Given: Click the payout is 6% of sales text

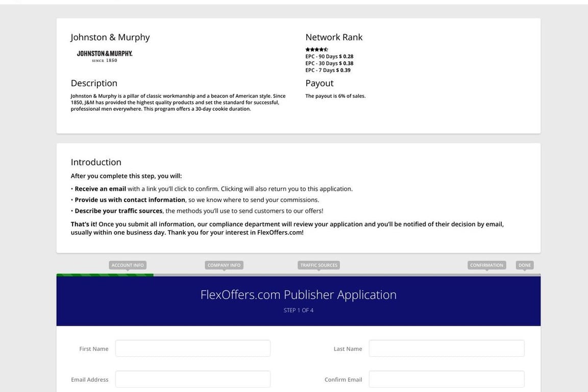Looking at the screenshot, I should [335, 96].
